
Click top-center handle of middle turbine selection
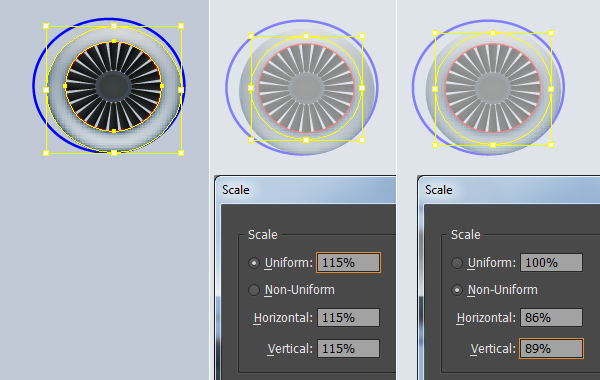(x=306, y=36)
